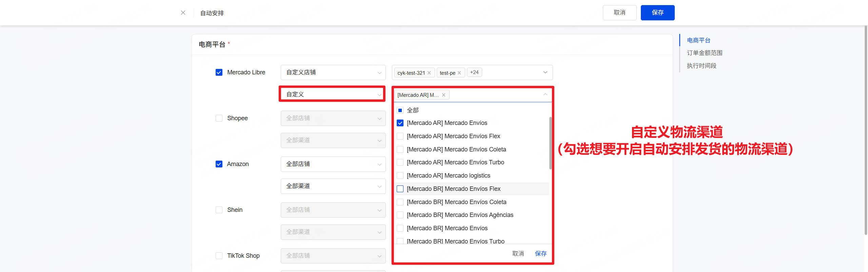Click 取消 in the channel dropdown footer
Screen dimensions: 868x272
[x=518, y=254]
